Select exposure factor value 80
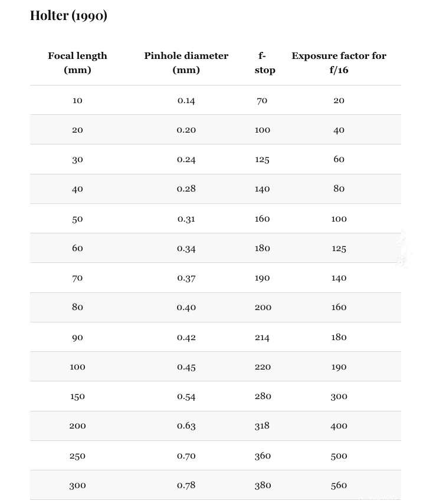The image size is (423, 504). tap(339, 189)
